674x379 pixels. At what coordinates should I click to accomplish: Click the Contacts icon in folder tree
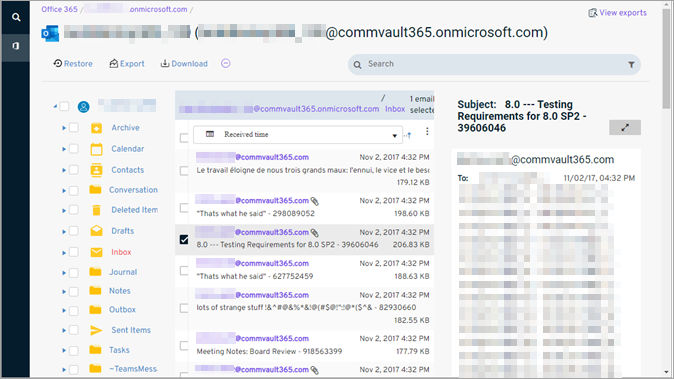tap(96, 170)
